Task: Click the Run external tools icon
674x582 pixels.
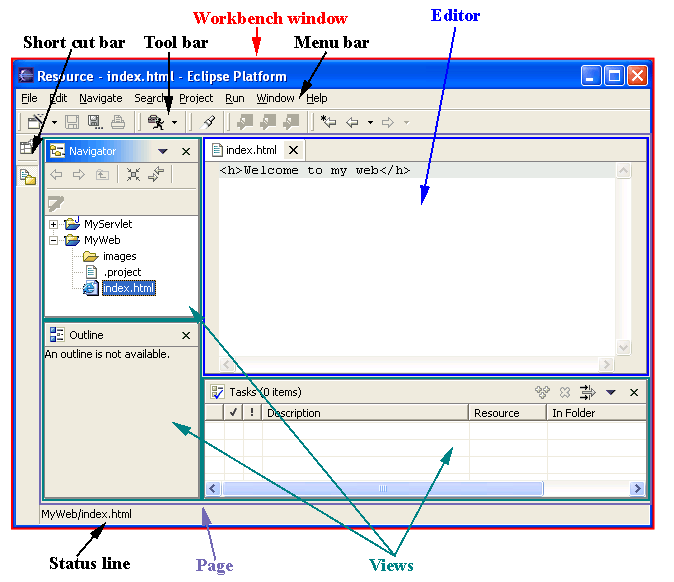Action: pos(156,122)
